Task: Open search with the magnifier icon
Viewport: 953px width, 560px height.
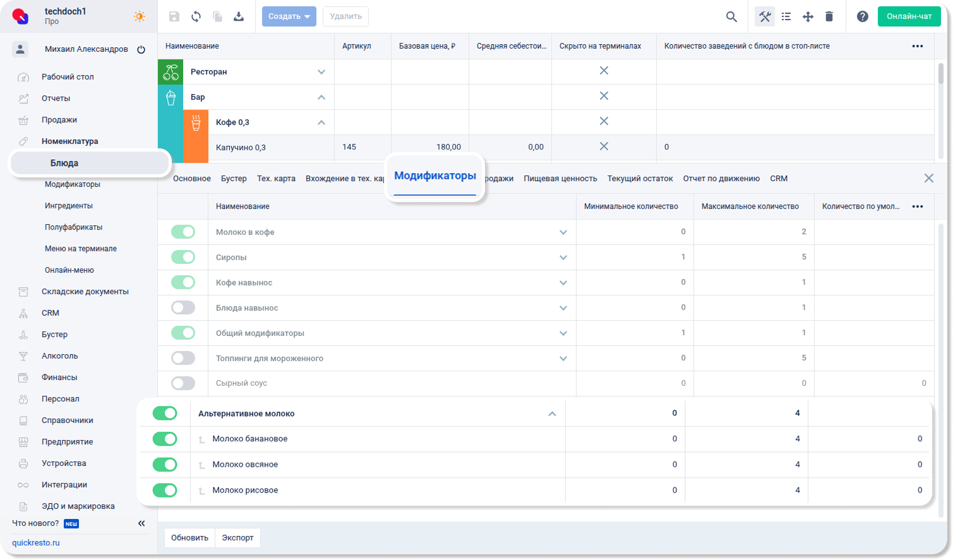Action: tap(731, 16)
